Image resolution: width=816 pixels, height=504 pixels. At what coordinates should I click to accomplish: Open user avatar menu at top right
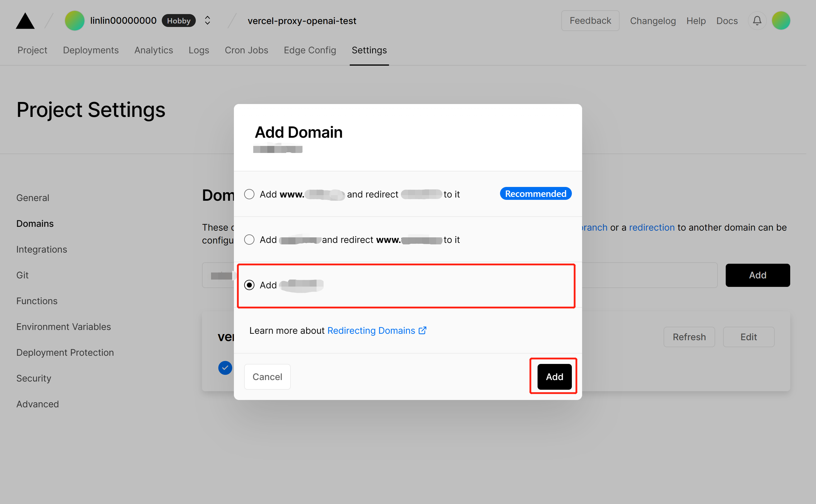tap(781, 21)
